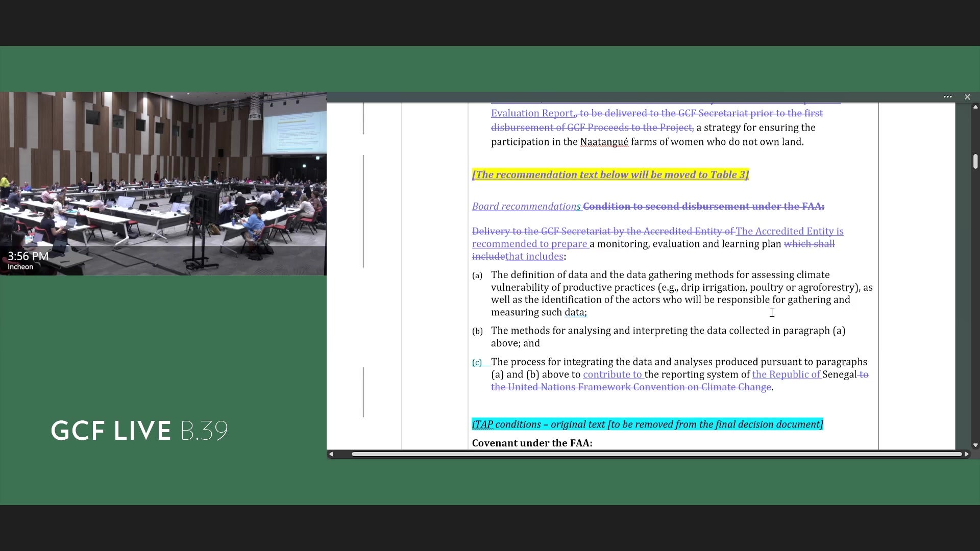Click struck 'Condition to second disbursement' text
This screenshot has height=551, width=980.
704,207
